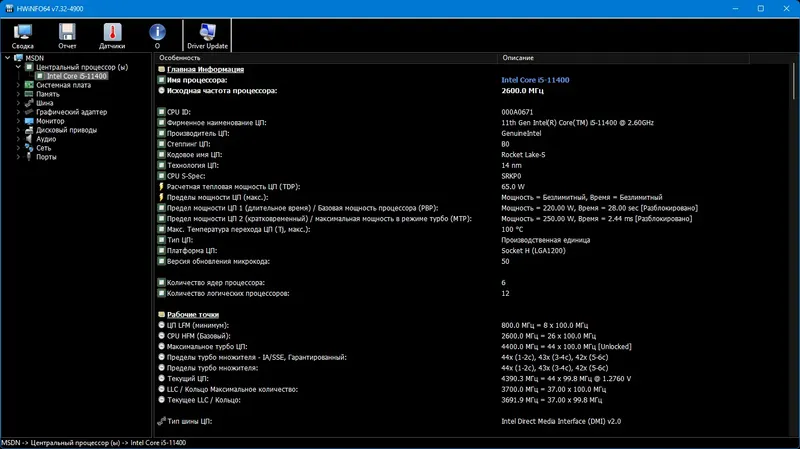
Task: Click the Аудио speaker icon
Action: [x=29, y=139]
